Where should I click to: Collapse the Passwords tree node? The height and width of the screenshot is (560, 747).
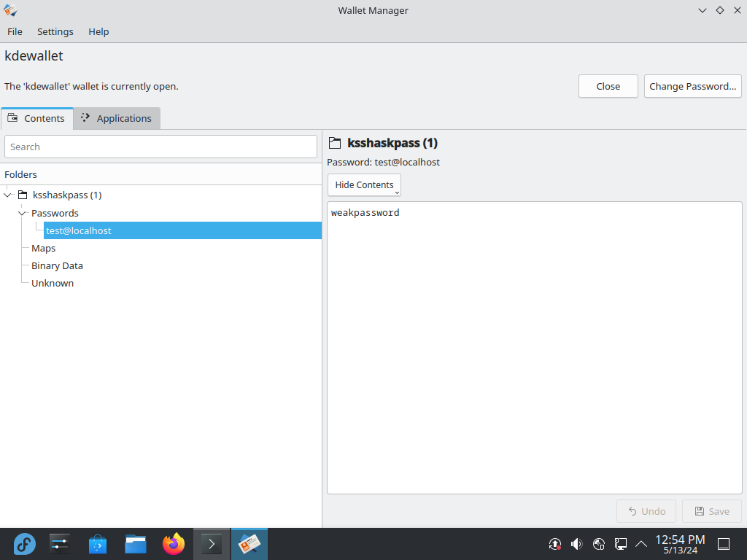click(x=22, y=213)
